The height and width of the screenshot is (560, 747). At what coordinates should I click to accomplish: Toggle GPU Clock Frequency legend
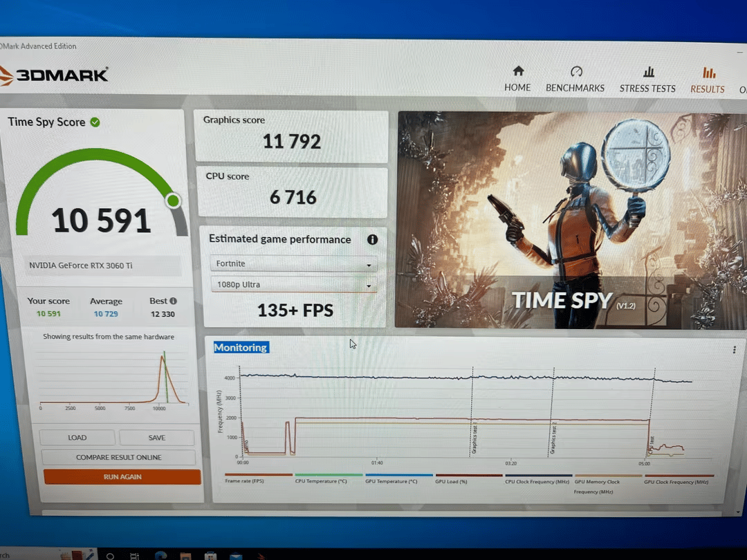[679, 479]
